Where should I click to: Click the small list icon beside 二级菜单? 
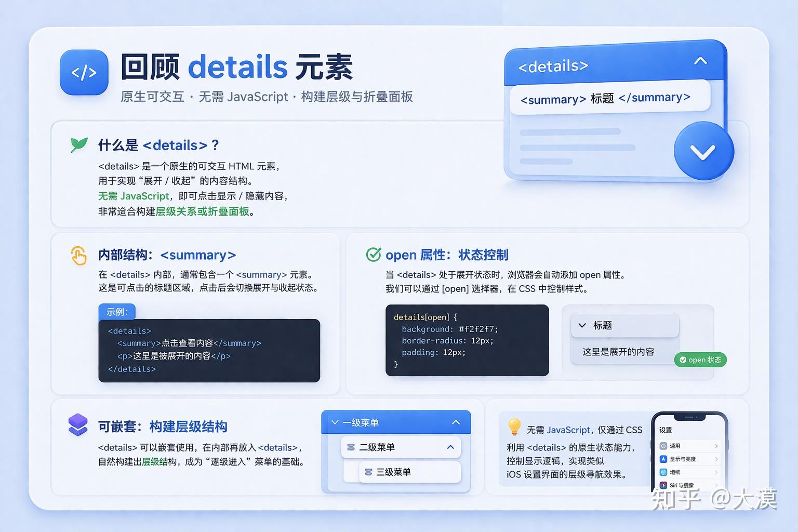pos(351,447)
